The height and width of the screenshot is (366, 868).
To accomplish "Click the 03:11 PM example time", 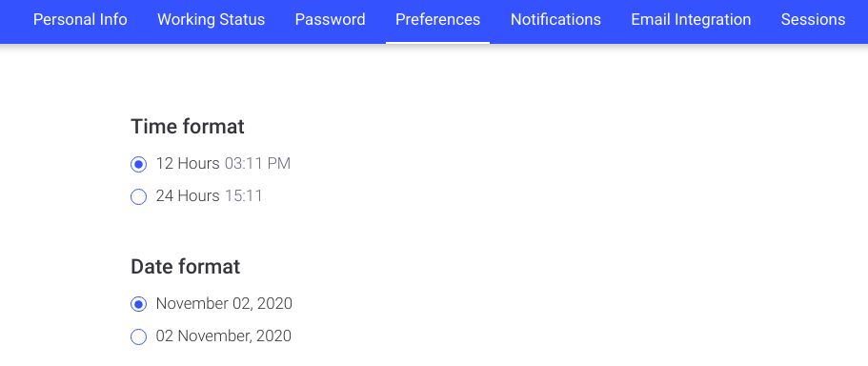I will pyautogui.click(x=257, y=164).
